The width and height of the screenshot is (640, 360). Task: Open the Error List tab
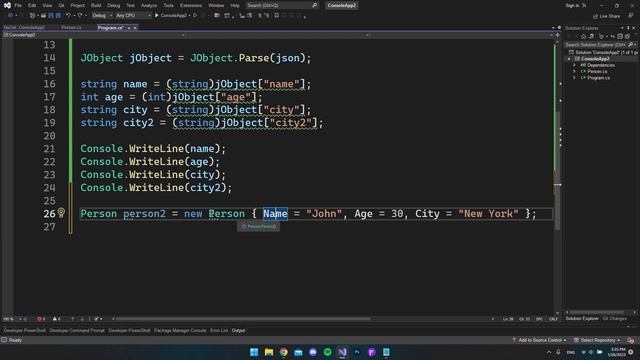[219, 331]
